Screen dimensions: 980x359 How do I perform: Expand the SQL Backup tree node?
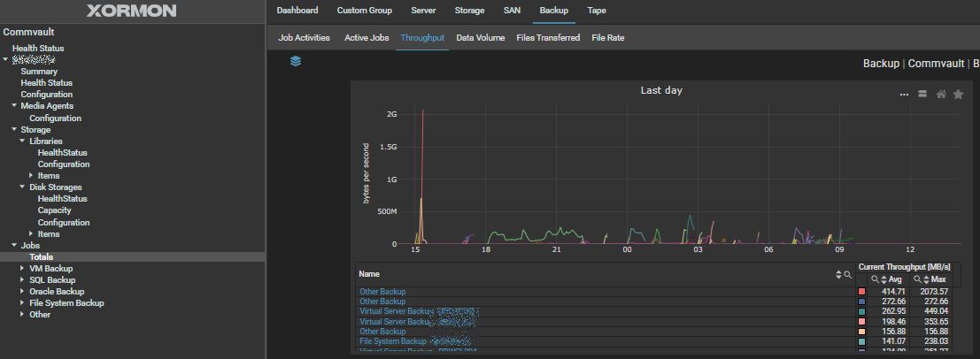[x=23, y=280]
